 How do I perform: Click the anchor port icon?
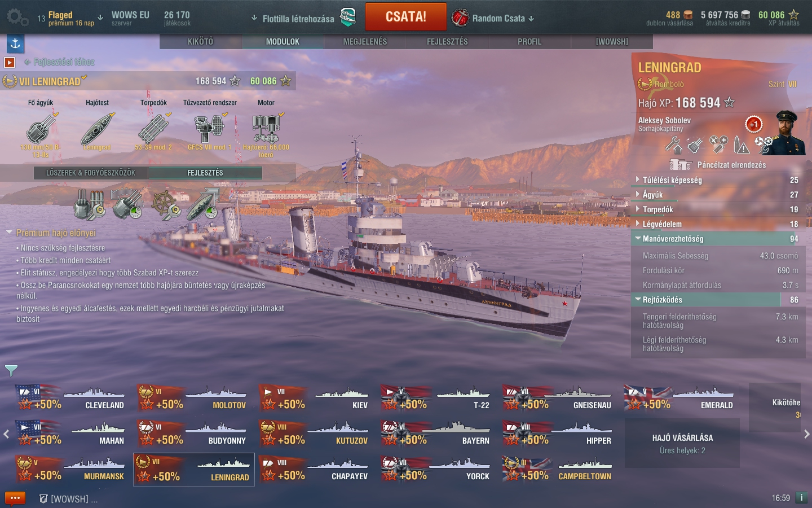(x=15, y=43)
